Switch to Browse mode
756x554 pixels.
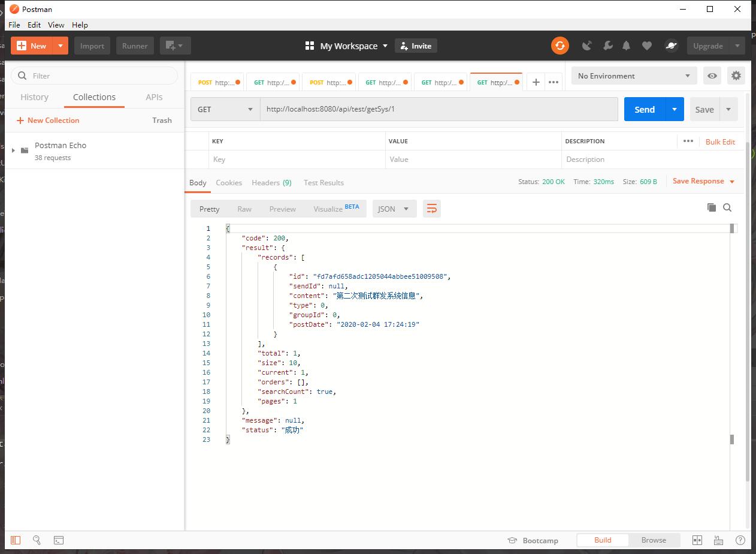(x=654, y=540)
